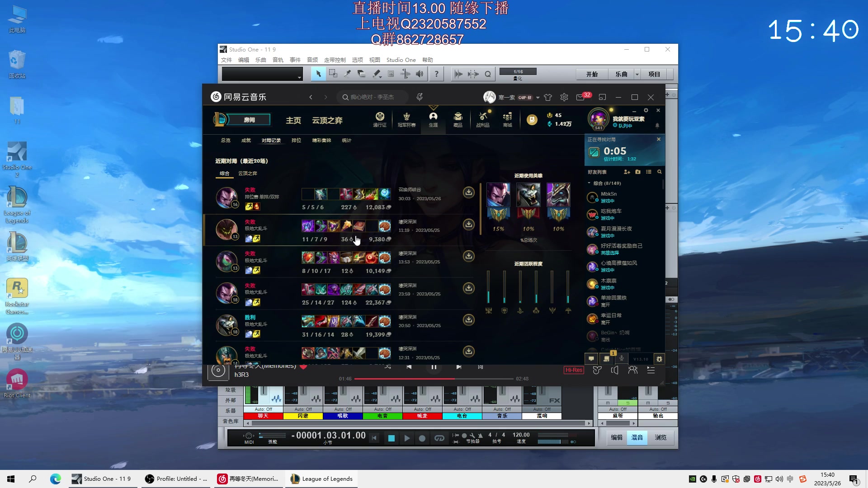The width and height of the screenshot is (868, 488).
Task: Select the paint tool in Studio One
Action: pos(376,74)
